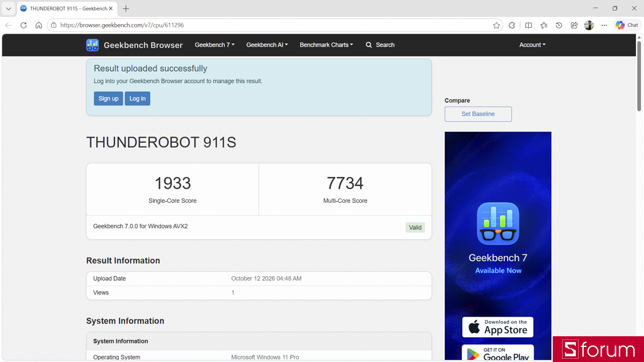Click the 1933 single-core score
This screenshot has width=644, height=362.
pos(173,183)
